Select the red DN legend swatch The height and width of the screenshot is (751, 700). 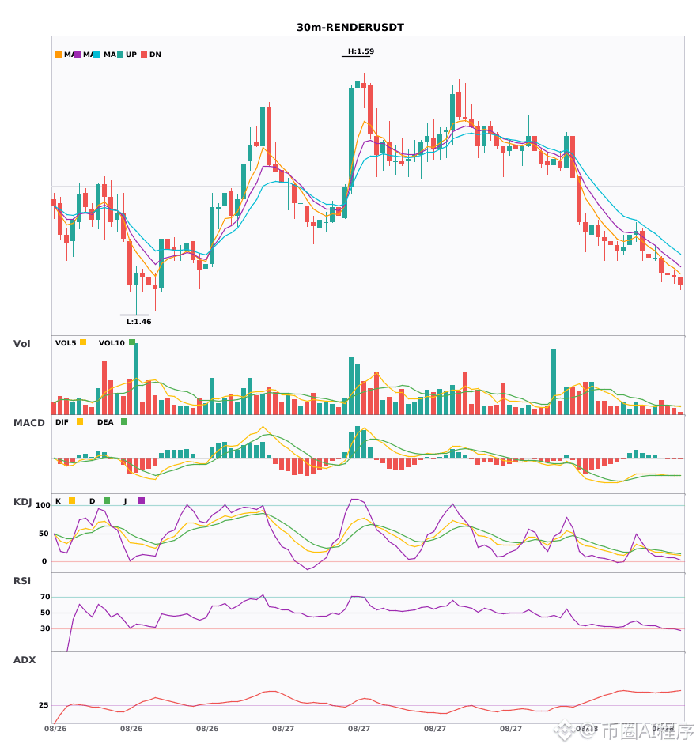[144, 55]
